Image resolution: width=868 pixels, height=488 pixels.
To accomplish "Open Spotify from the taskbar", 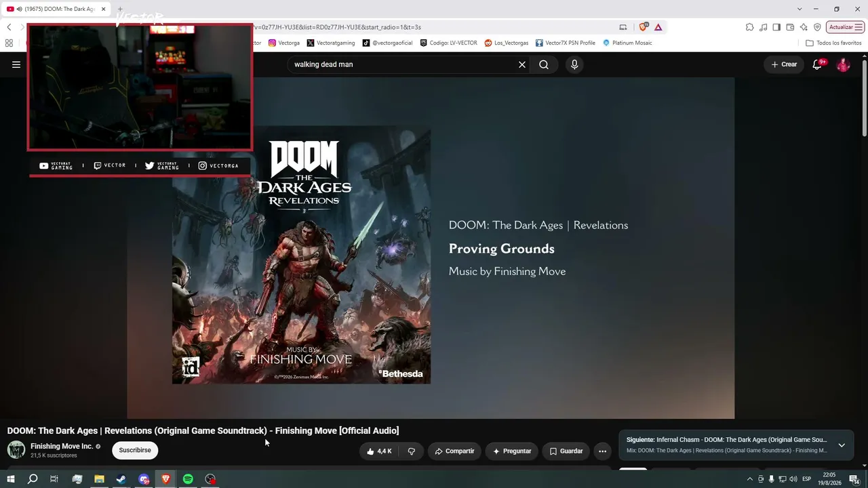I will 188,479.
